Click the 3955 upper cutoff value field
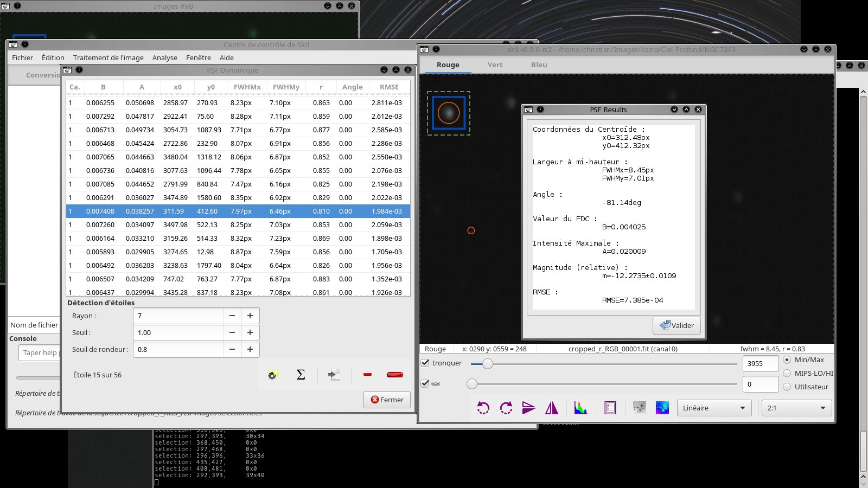Screen dimensions: 868x488 point(760,363)
